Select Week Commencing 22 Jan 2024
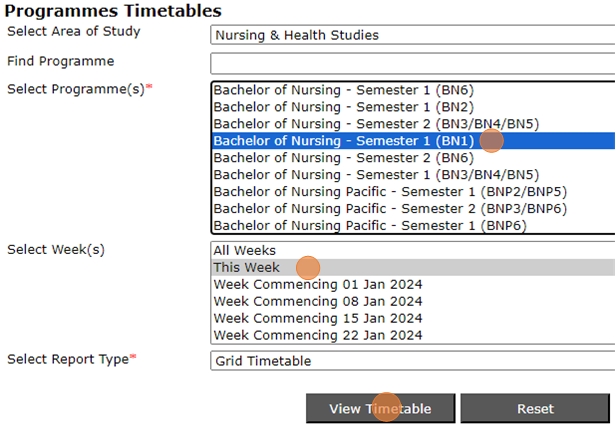The height and width of the screenshot is (431, 616). [317, 335]
